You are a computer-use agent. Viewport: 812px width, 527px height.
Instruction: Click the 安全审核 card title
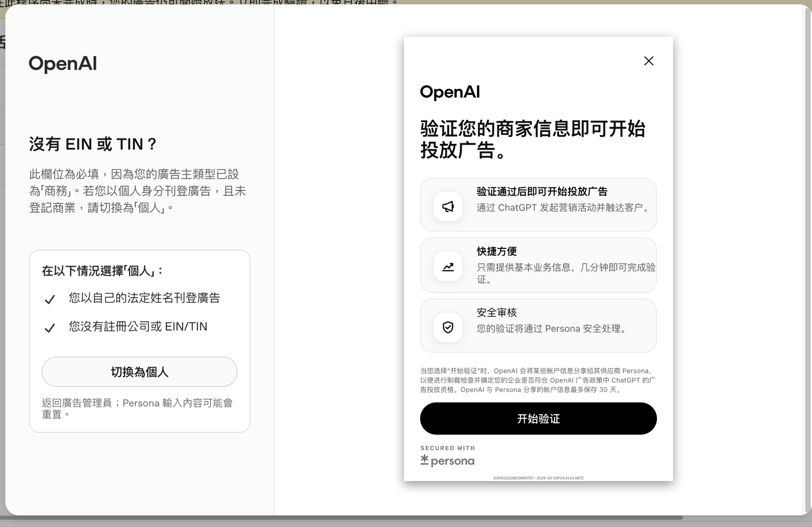[x=497, y=312]
